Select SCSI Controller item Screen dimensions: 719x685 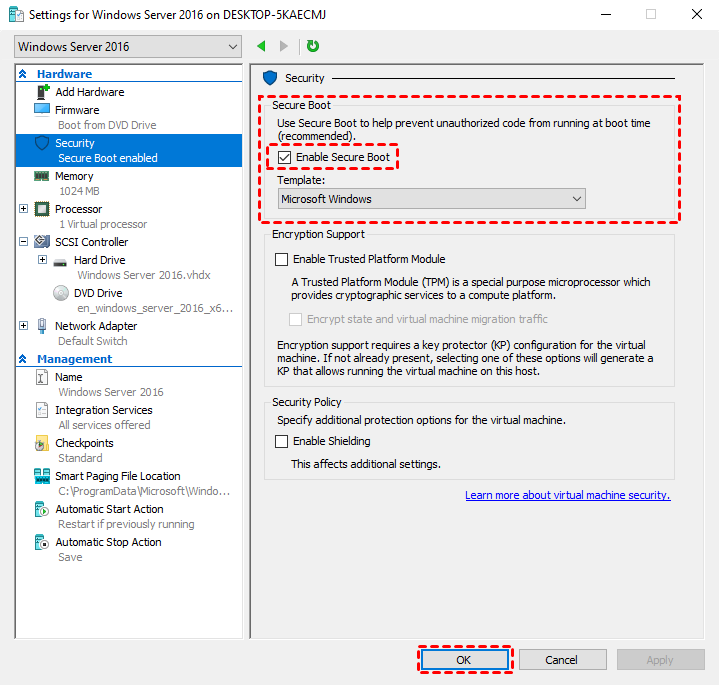92,242
